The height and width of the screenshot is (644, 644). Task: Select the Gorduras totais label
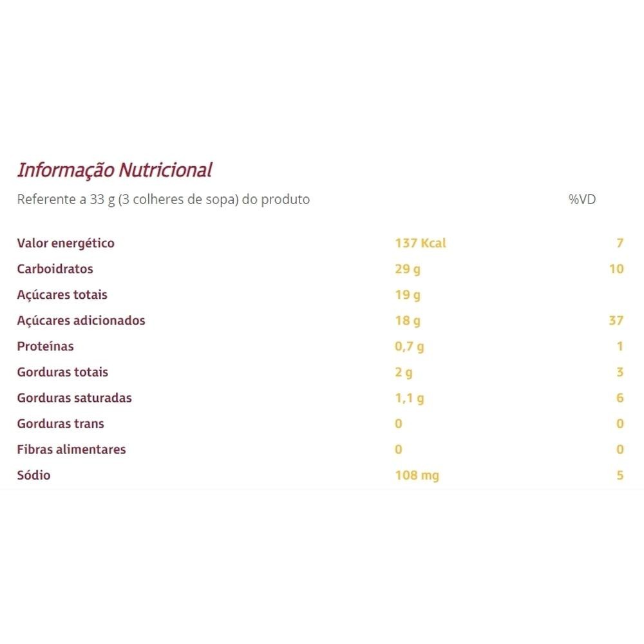[62, 372]
